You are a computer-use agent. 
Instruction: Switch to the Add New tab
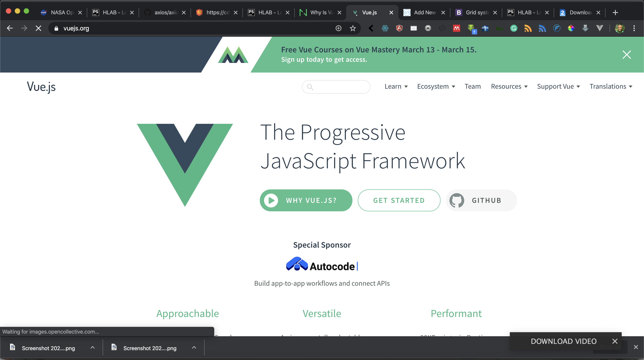(425, 12)
